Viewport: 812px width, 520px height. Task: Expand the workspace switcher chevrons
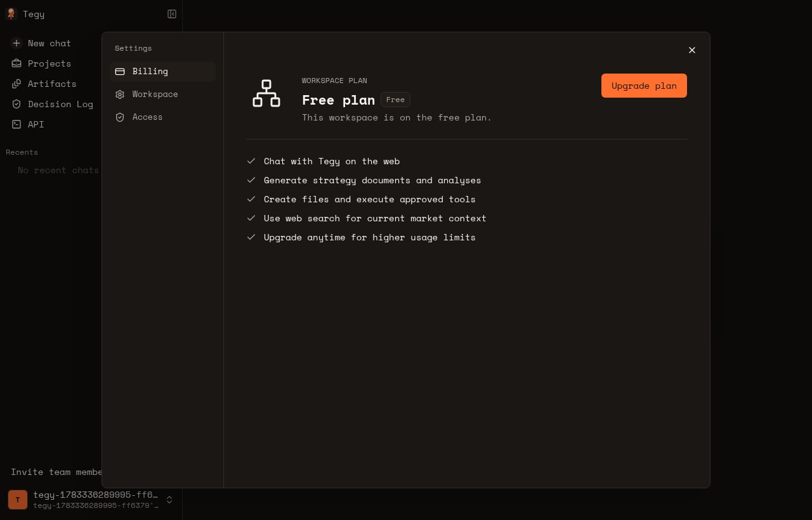tap(169, 500)
